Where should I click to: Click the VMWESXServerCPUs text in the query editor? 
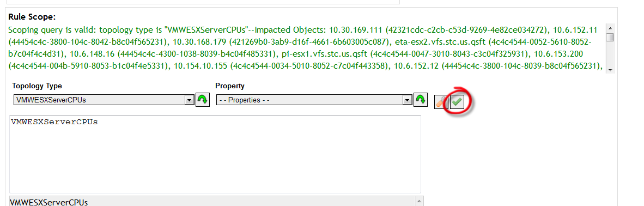click(x=54, y=122)
